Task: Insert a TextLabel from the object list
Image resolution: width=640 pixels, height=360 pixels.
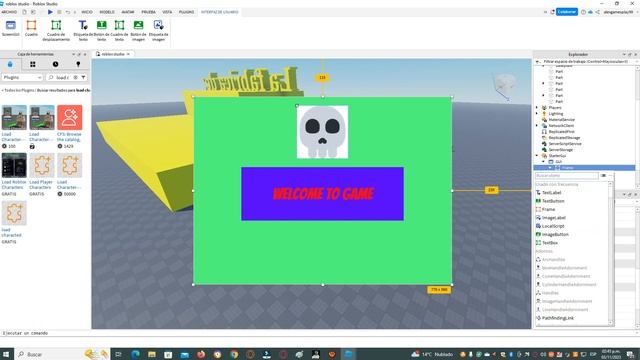Action: click(551, 193)
